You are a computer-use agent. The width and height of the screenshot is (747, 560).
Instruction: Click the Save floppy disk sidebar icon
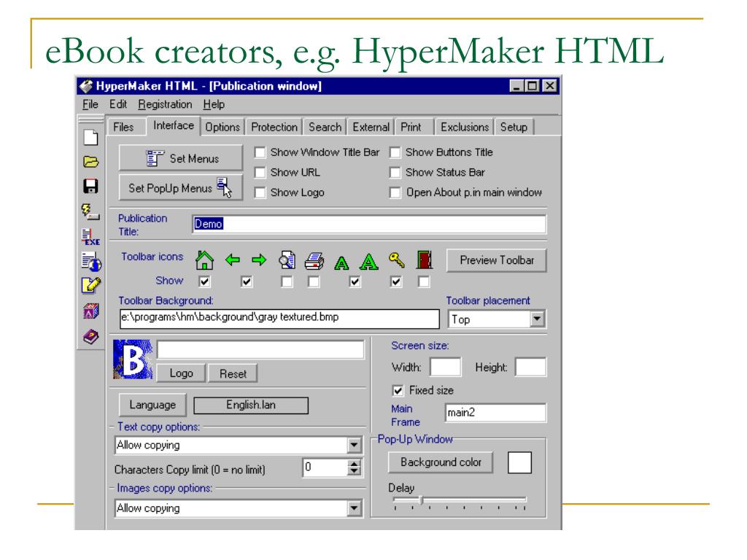tap(90, 186)
